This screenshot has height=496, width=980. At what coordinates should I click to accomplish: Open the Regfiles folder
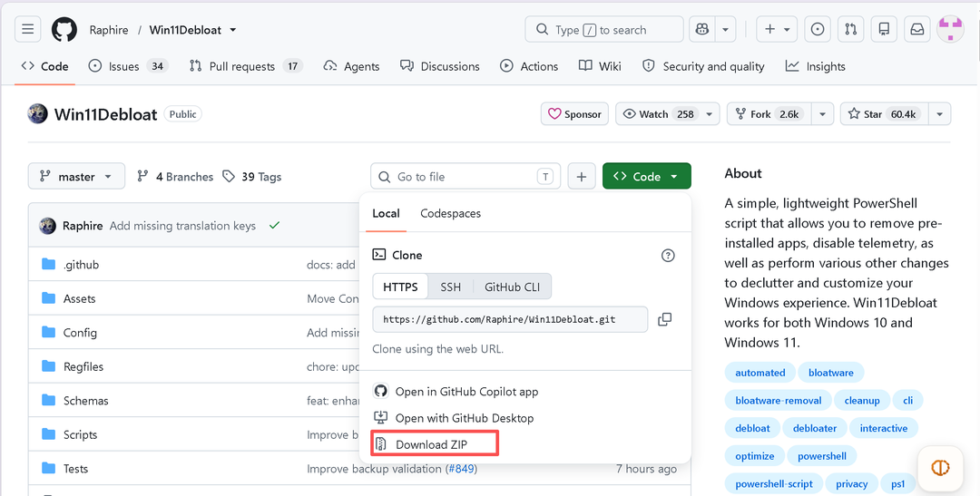coord(83,366)
